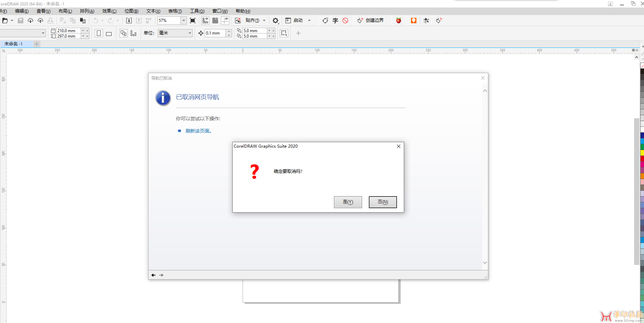Open the 位图 menu

131,11
